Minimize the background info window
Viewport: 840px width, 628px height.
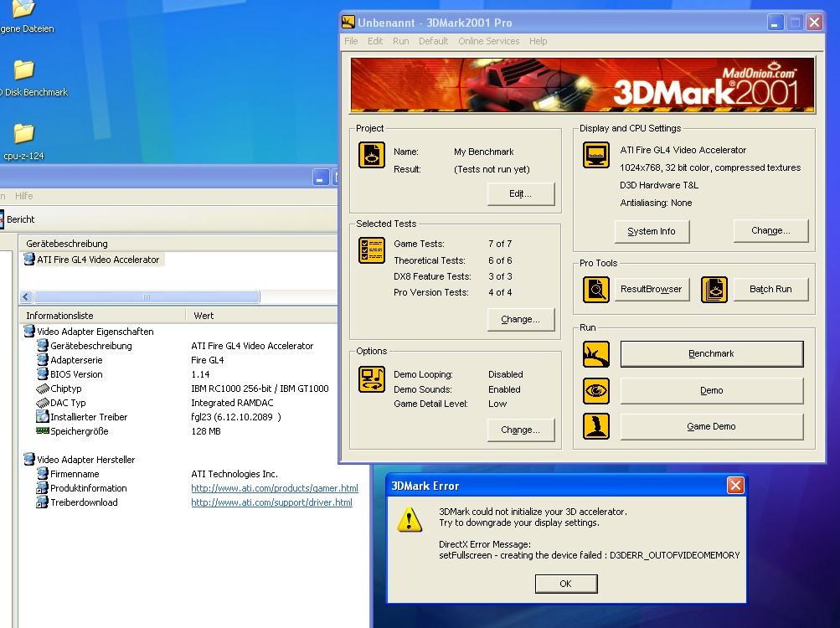coord(320,178)
